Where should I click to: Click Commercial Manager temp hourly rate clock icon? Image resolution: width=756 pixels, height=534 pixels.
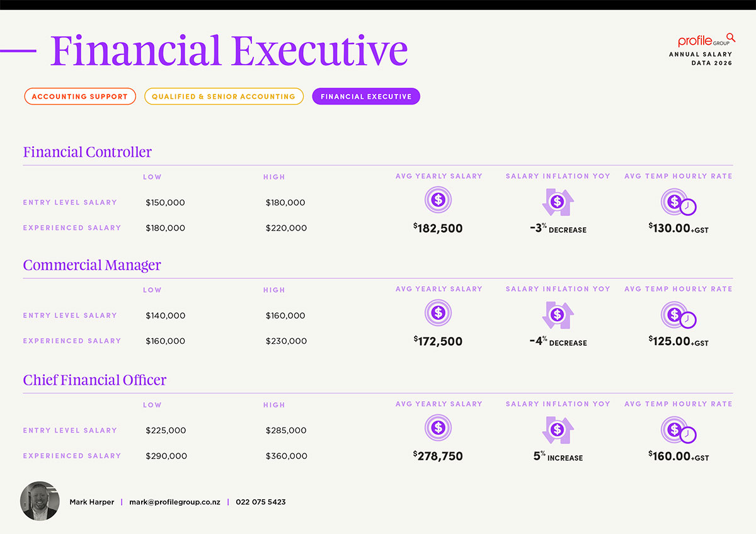coord(678,315)
